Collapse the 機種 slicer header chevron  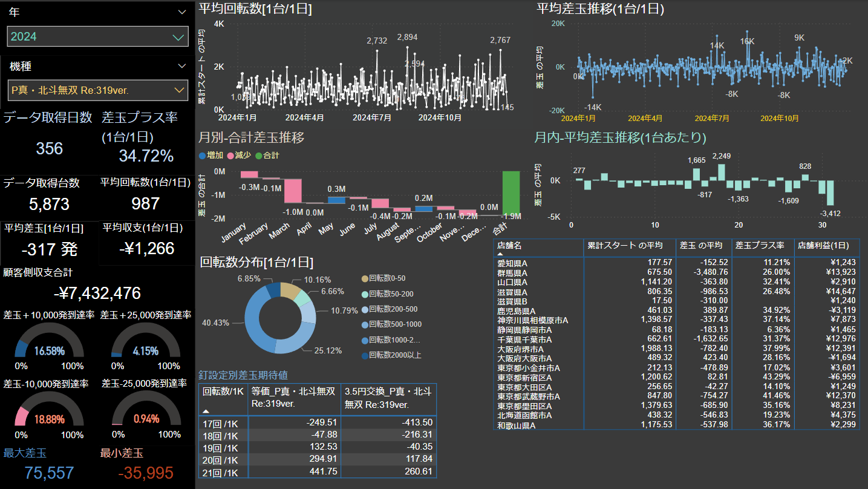click(182, 66)
